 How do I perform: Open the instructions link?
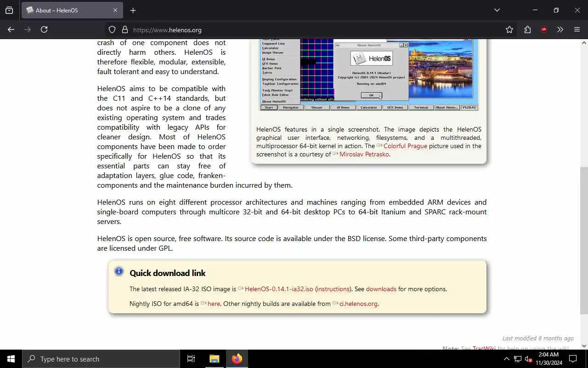(334, 289)
